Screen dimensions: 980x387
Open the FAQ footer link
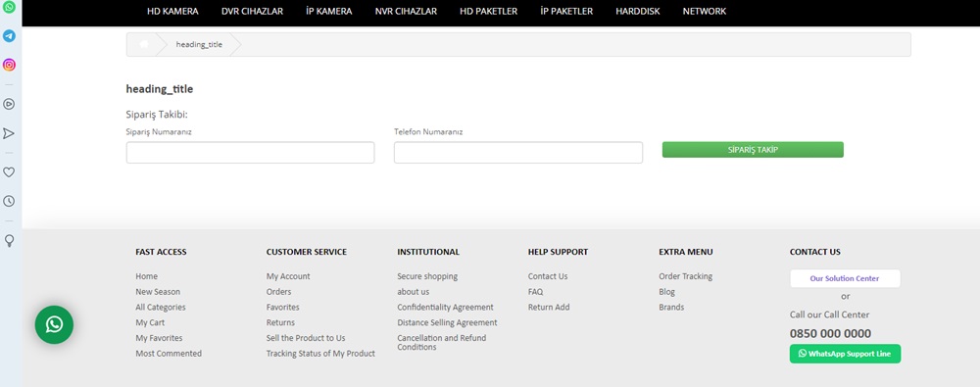tap(536, 292)
